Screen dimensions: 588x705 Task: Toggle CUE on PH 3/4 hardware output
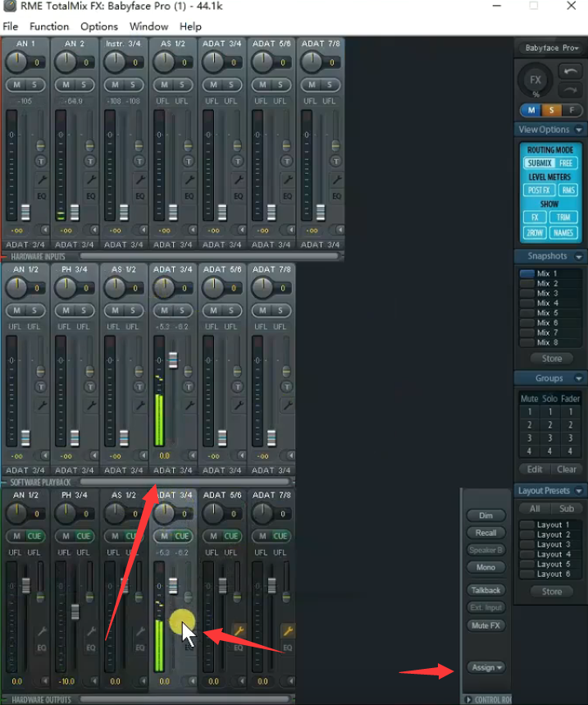[x=83, y=536]
